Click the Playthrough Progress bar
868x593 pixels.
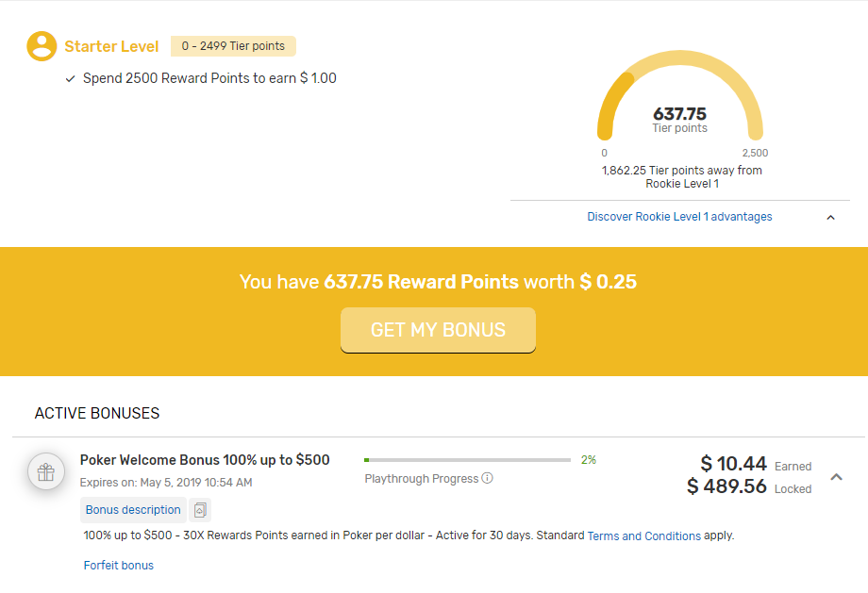[467, 460]
